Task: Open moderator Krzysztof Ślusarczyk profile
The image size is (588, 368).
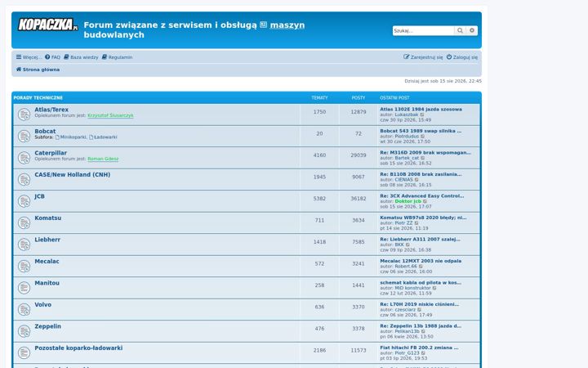Action: (x=110, y=115)
